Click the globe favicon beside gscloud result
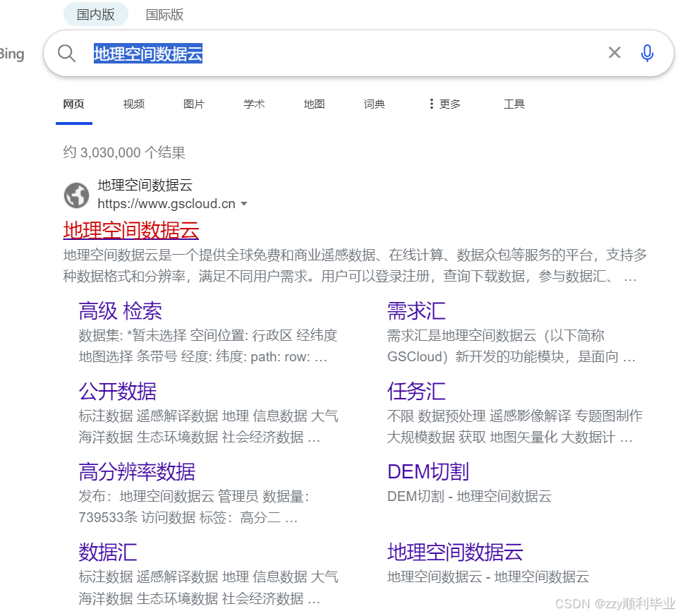678x616 pixels. click(76, 195)
